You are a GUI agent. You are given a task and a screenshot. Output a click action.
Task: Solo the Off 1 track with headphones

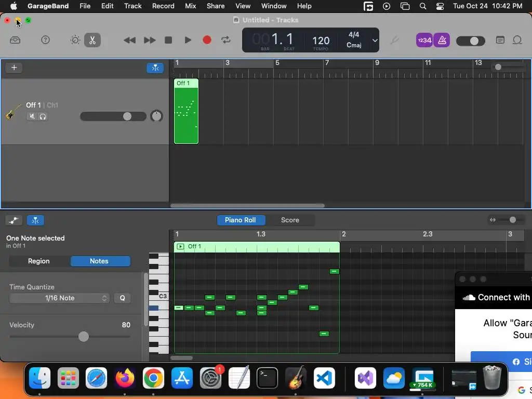coord(43,116)
